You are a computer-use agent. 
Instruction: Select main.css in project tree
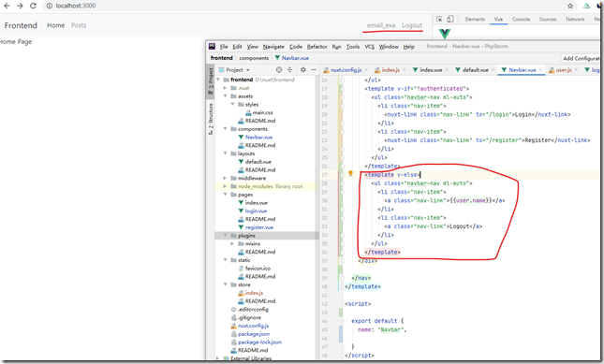pos(263,112)
